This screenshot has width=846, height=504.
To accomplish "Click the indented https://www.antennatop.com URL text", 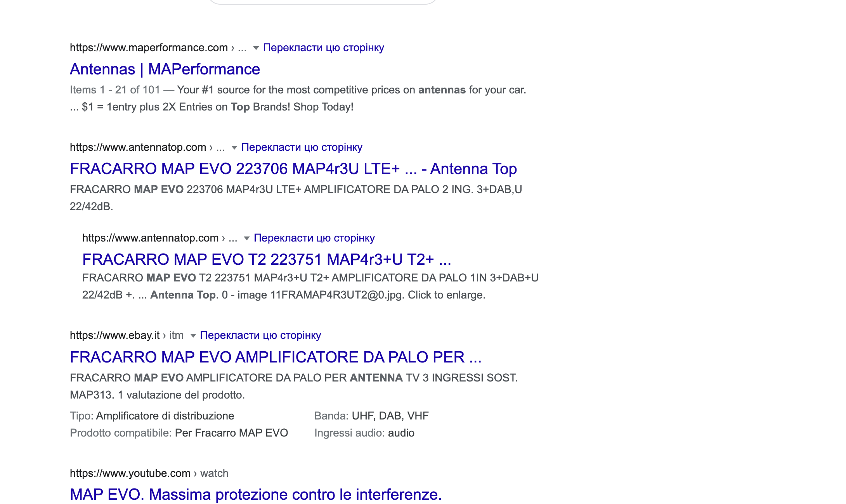I will pos(150,238).
